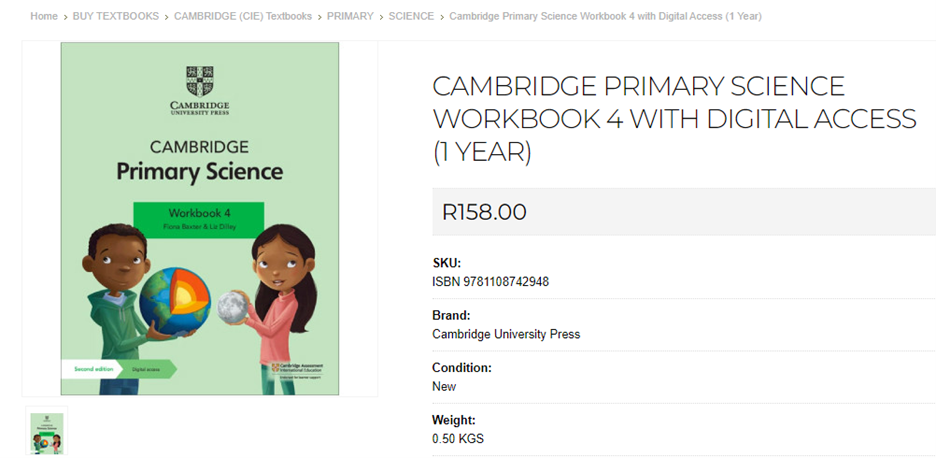Select the small product thumbnail below image

pos(47,433)
